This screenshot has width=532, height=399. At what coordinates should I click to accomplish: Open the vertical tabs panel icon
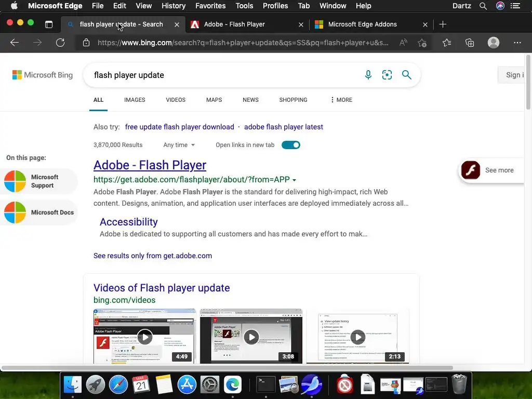tap(49, 24)
